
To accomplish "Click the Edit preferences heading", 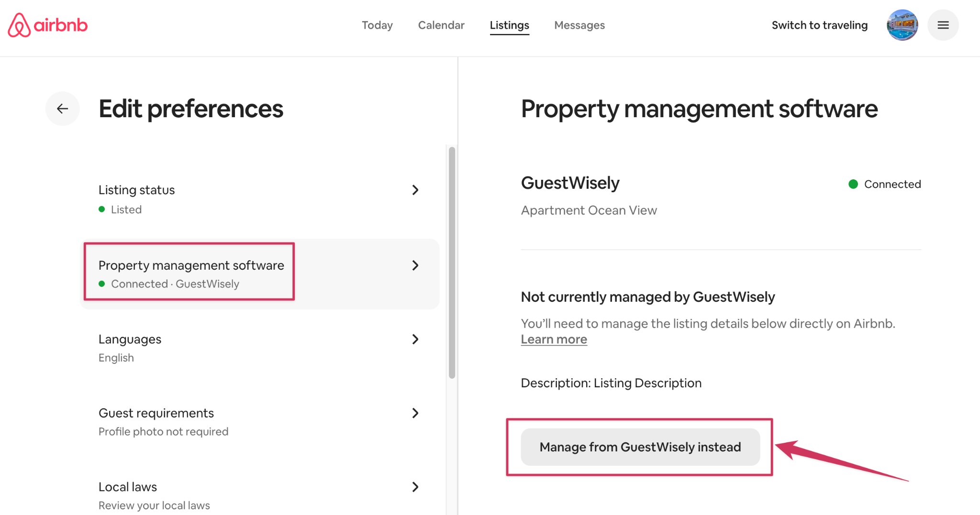I will coord(191,109).
